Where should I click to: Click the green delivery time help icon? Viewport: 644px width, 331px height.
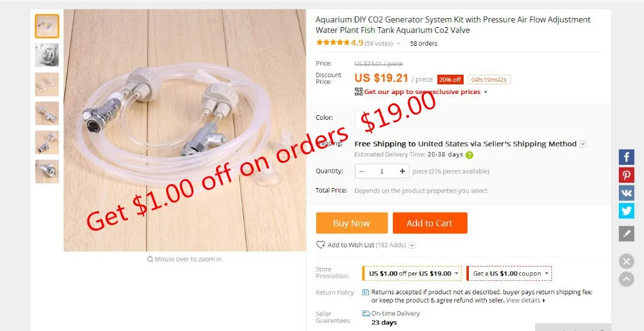click(469, 155)
